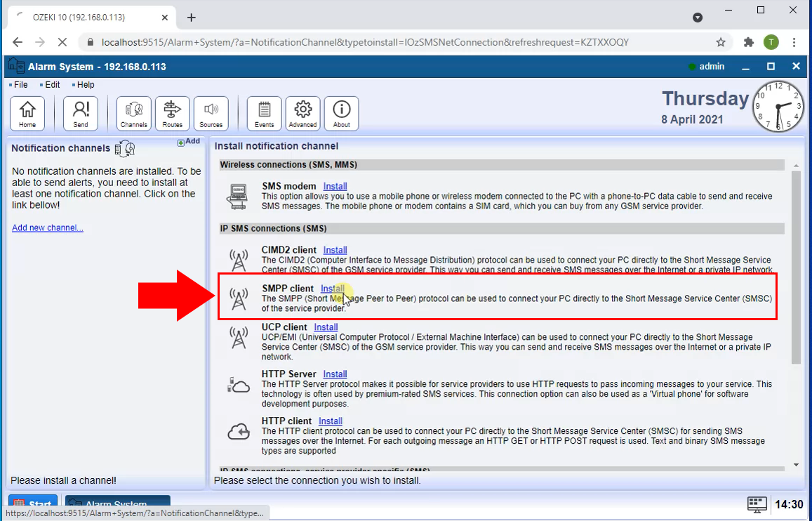
Task: Open a new browser tab
Action: pyautogui.click(x=191, y=18)
